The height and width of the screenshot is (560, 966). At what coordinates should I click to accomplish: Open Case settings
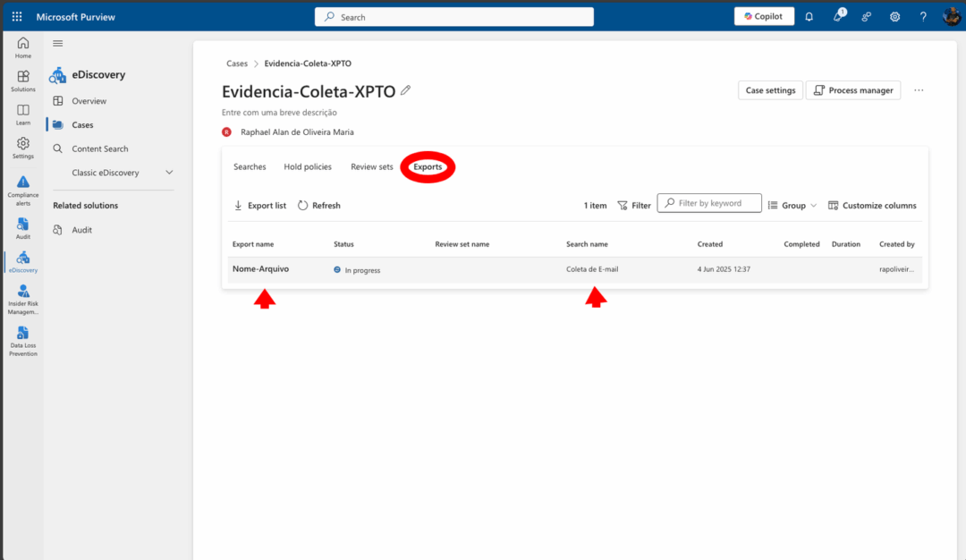[x=770, y=90]
